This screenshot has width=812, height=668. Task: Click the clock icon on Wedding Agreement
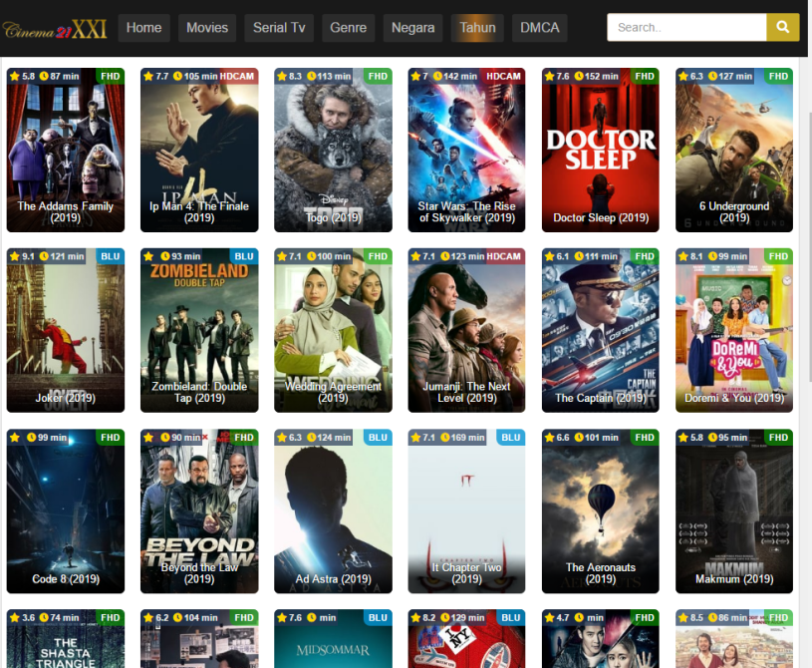tap(311, 256)
